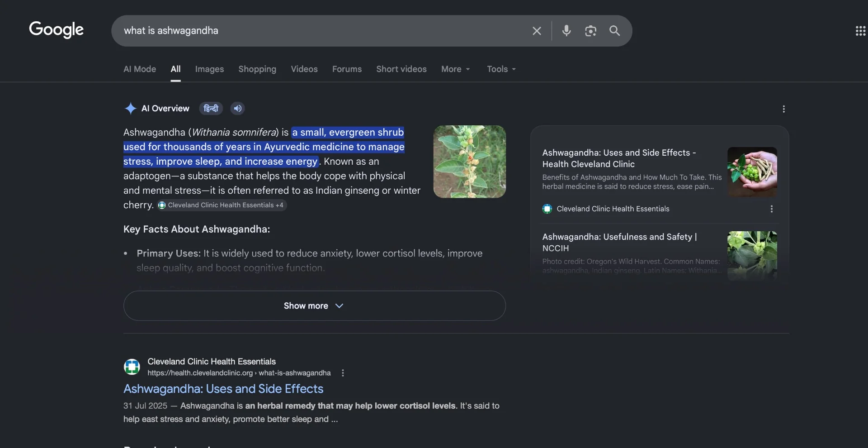The height and width of the screenshot is (448, 868).
Task: Open the Images tab
Action: pos(209,69)
